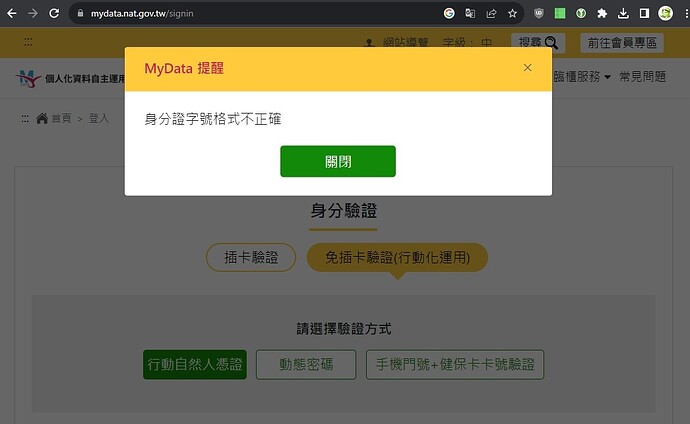Viewport: 690px width, 424px height.
Task: Select the 免插卡驗證(行動化運用) tab
Action: tap(397, 257)
